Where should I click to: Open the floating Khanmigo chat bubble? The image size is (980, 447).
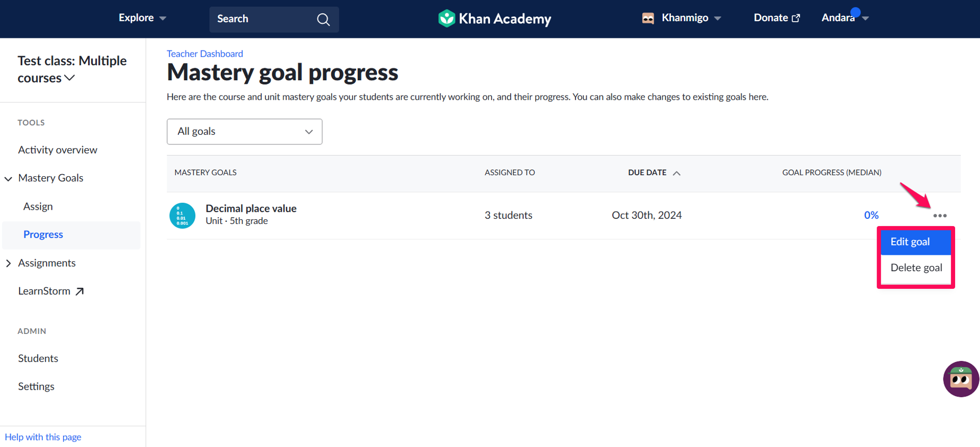click(x=961, y=379)
